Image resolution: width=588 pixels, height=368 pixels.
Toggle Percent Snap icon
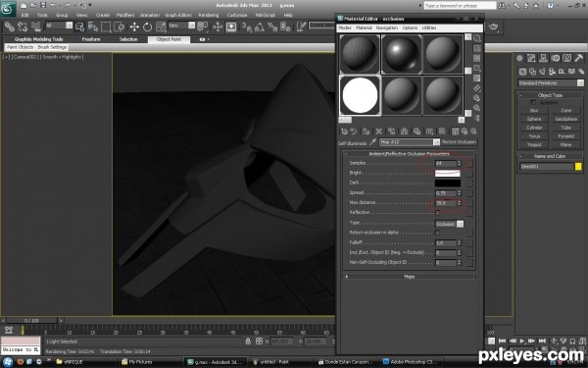click(x=272, y=26)
